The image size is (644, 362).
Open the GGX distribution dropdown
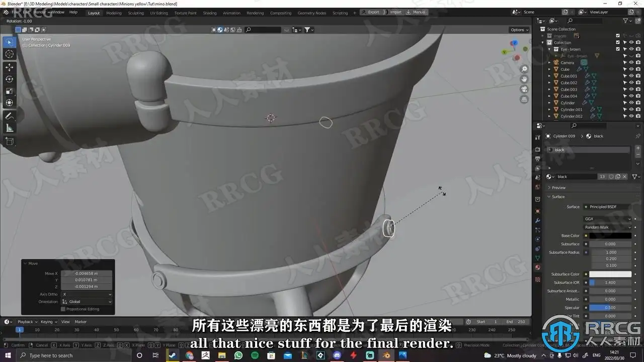(x=607, y=219)
